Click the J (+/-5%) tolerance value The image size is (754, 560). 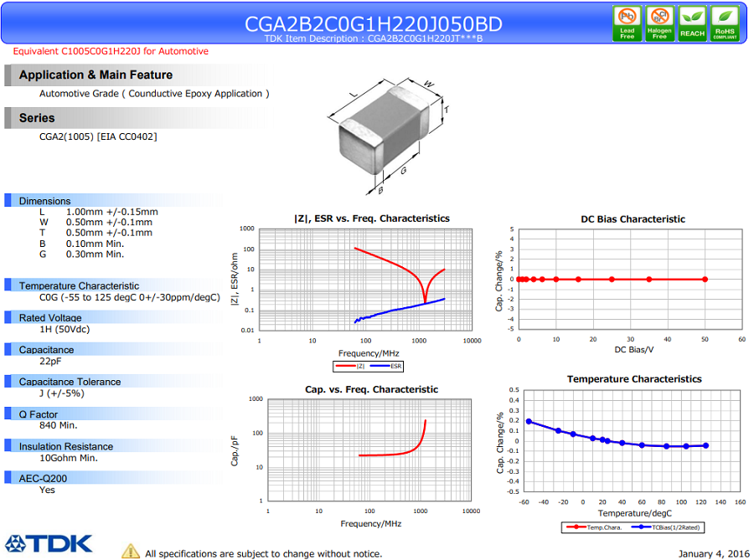click(61, 393)
